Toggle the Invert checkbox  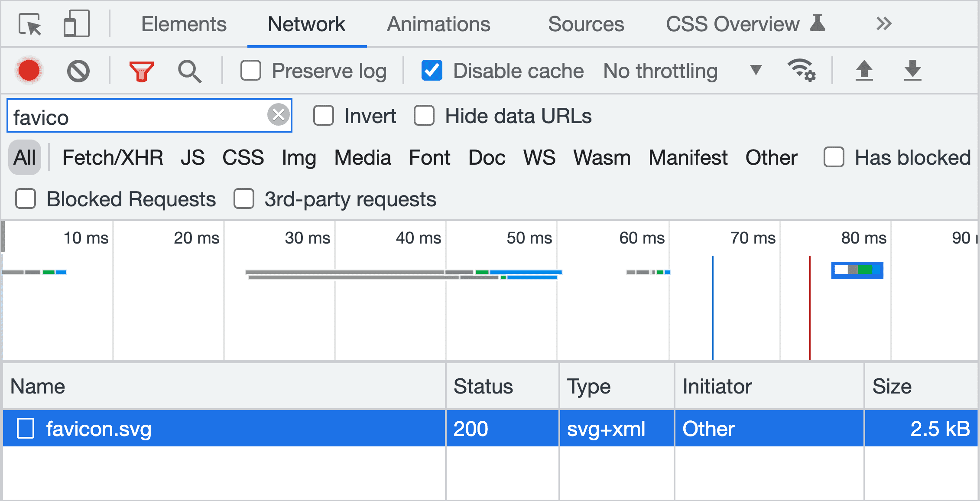pyautogui.click(x=315, y=116)
